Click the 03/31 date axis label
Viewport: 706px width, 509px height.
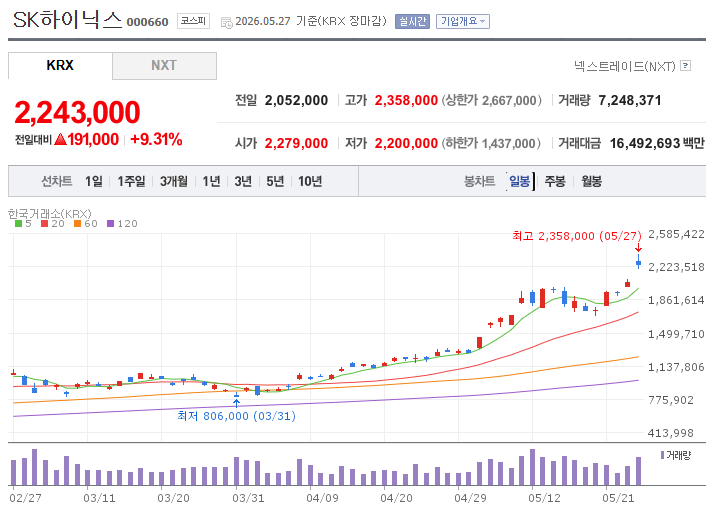coord(248,498)
